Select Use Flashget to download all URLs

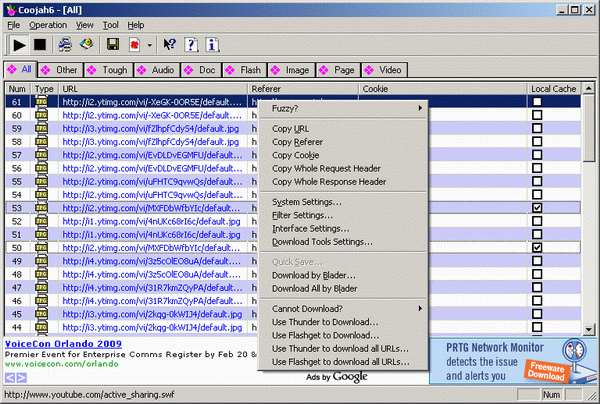(x=343, y=362)
